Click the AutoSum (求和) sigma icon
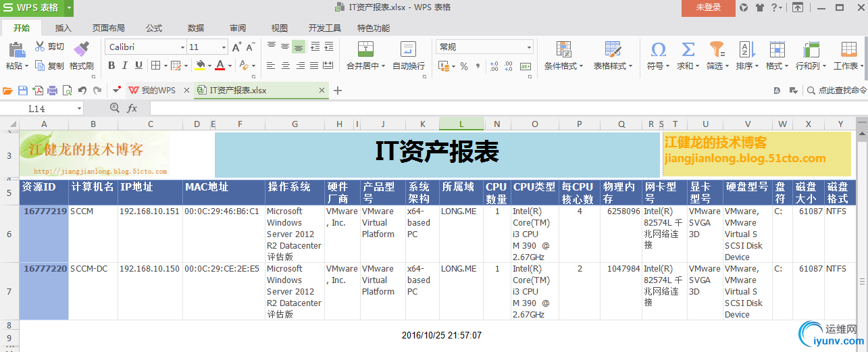868x352 pixels. pyautogui.click(x=688, y=49)
